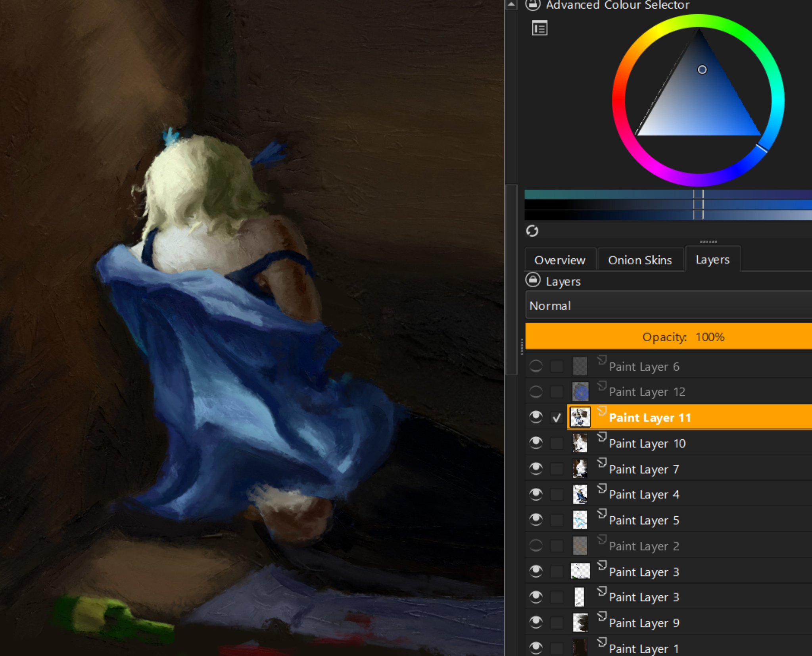Click the Paint Layer 9 thumbnail
The image size is (812, 656).
click(580, 623)
